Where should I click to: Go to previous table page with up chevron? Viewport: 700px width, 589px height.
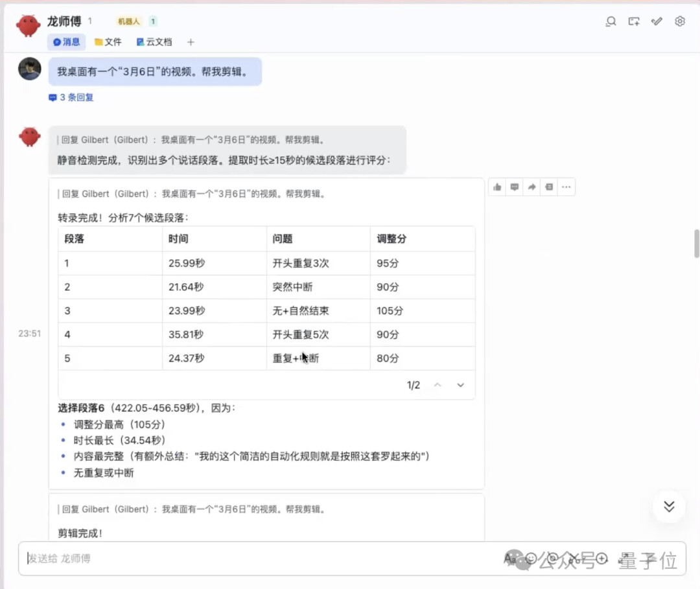point(437,385)
